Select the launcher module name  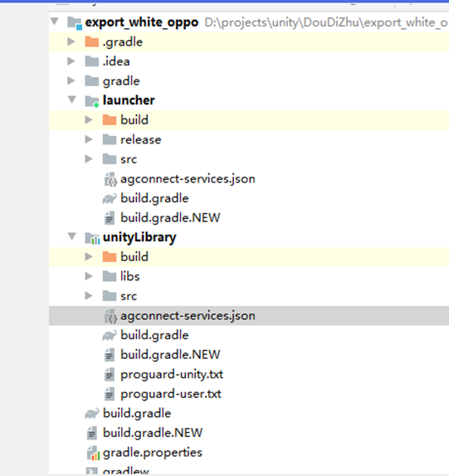click(129, 100)
